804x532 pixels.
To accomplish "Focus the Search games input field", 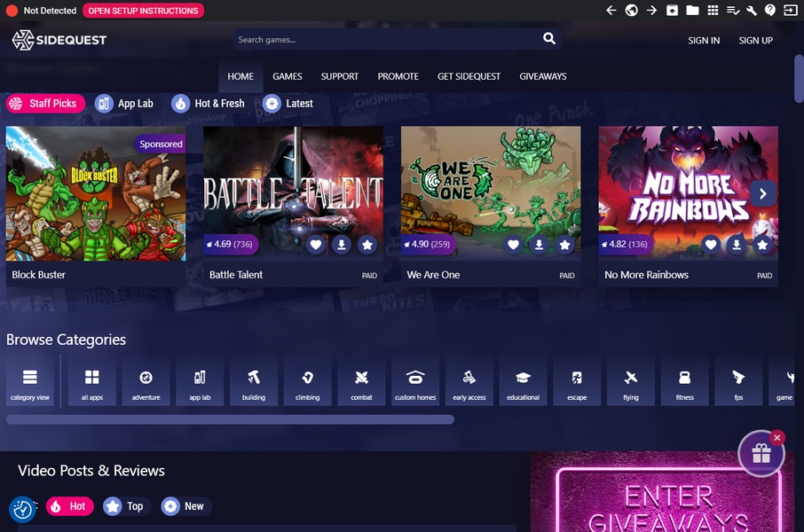I will point(387,40).
